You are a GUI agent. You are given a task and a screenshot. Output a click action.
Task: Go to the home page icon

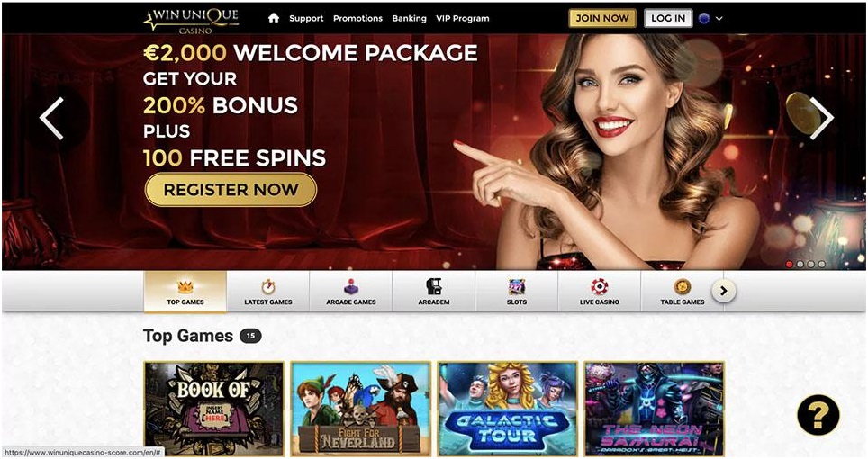(x=274, y=18)
